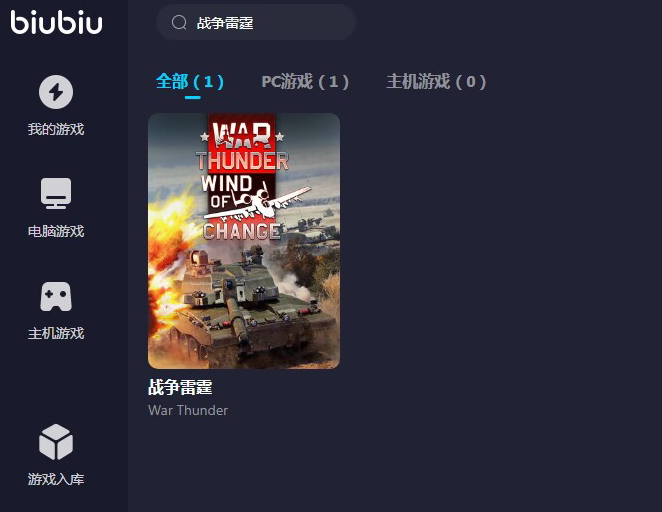662x512 pixels.
Task: Open 主机游戏 from the sidebar label
Action: point(56,333)
